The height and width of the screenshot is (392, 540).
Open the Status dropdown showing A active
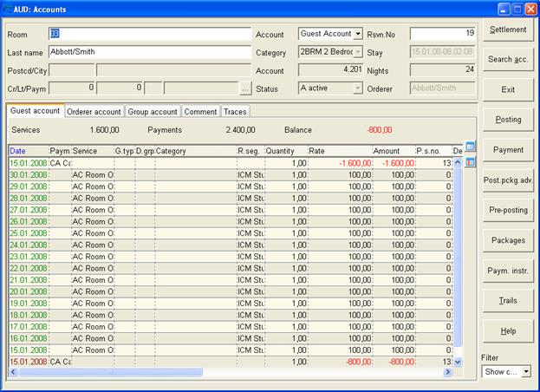pos(358,88)
